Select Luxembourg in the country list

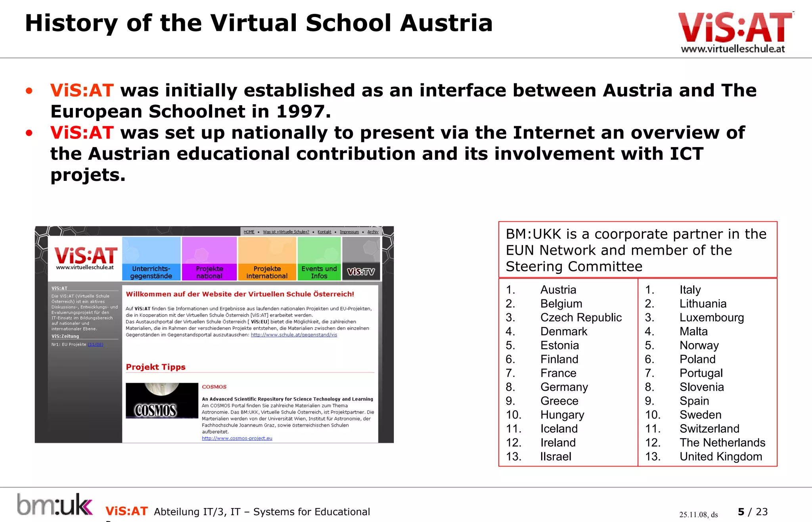(712, 317)
